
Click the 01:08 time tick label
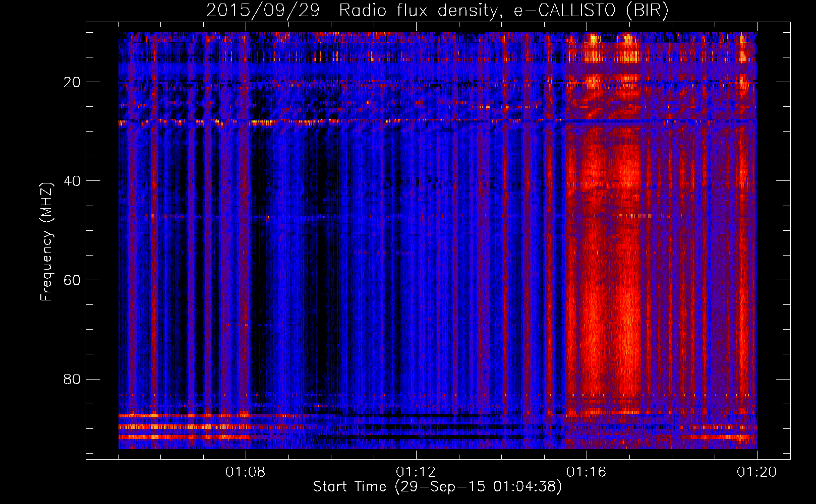pyautogui.click(x=246, y=472)
